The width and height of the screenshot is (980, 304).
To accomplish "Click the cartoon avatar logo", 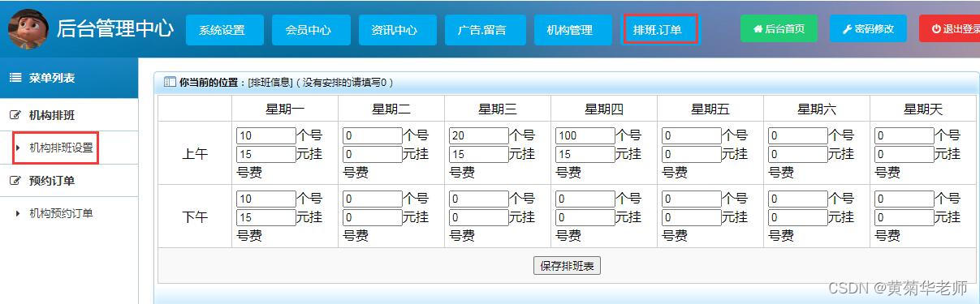I will 28,29.
